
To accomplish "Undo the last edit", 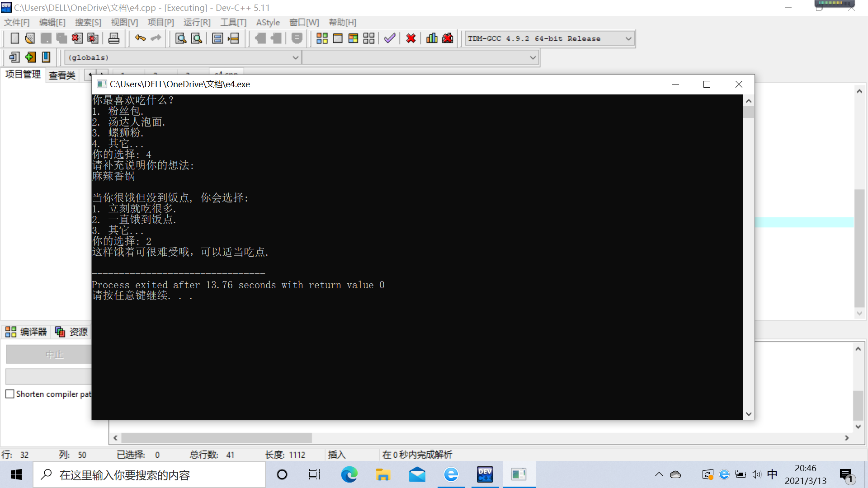I will [x=140, y=38].
